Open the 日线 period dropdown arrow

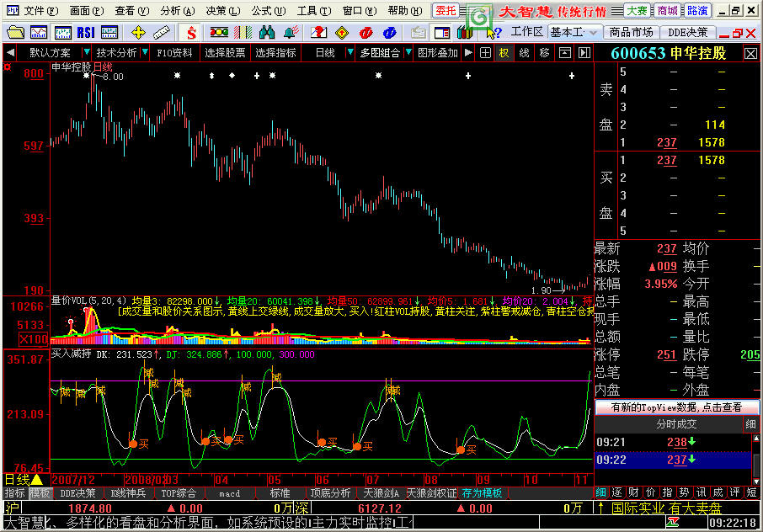(349, 52)
